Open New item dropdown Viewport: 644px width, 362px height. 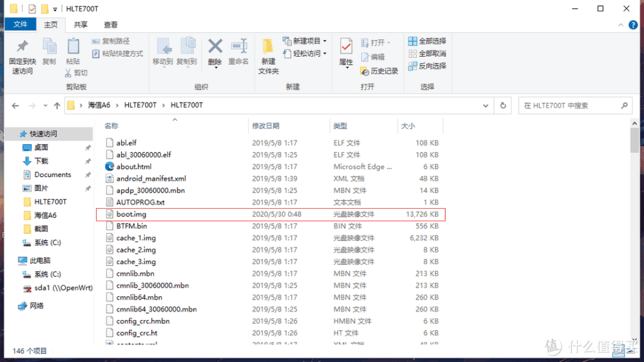[305, 41]
